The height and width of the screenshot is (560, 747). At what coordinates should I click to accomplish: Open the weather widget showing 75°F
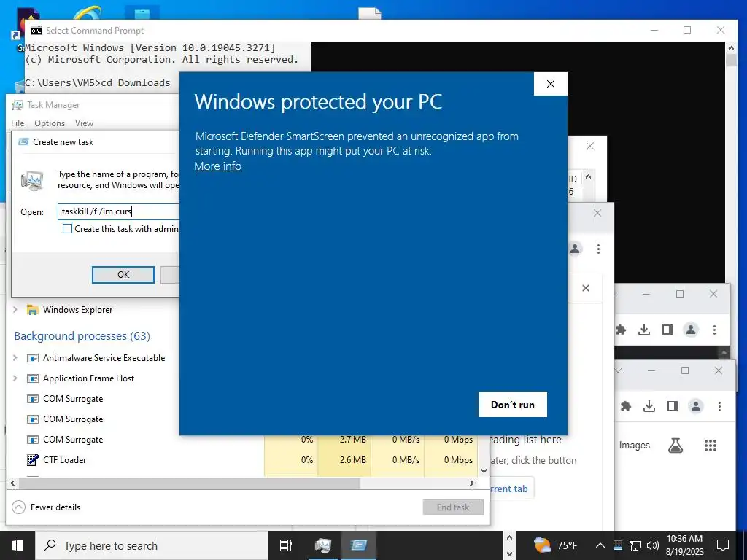(555, 545)
